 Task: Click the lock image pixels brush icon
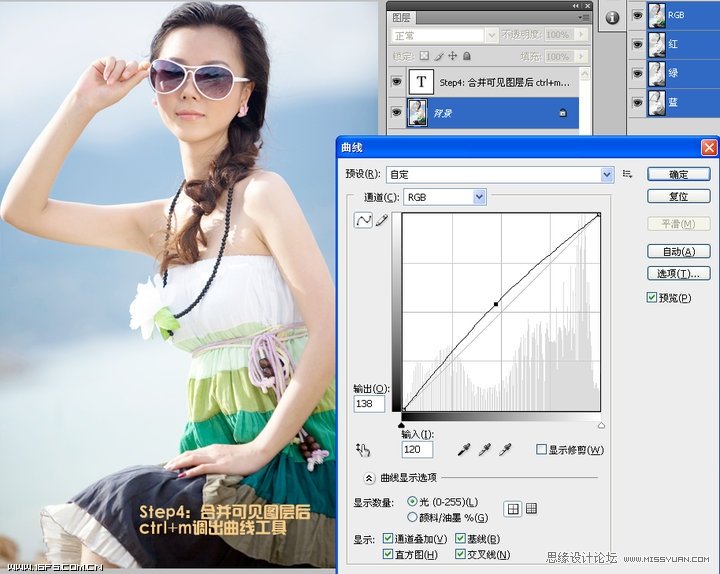tap(439, 56)
